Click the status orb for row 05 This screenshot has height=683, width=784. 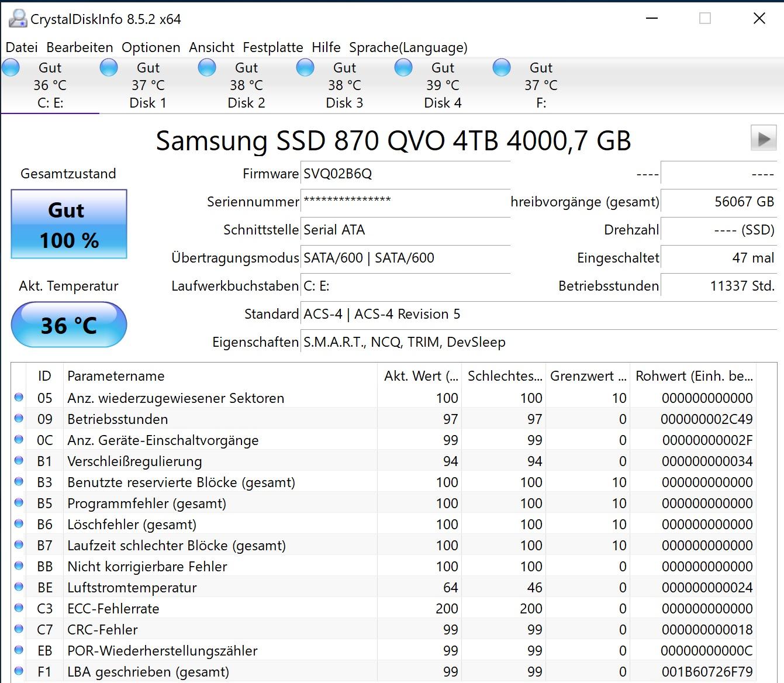(19, 398)
